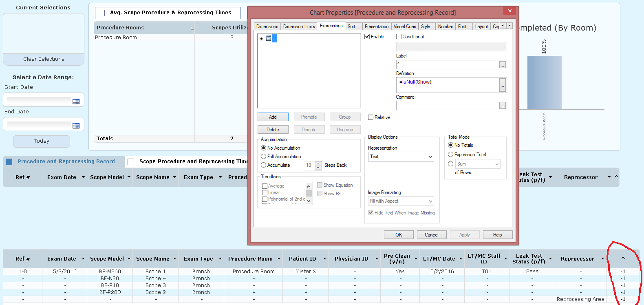Increase the Steps Back value
Screen dimensions: 644x305
(x=318, y=163)
